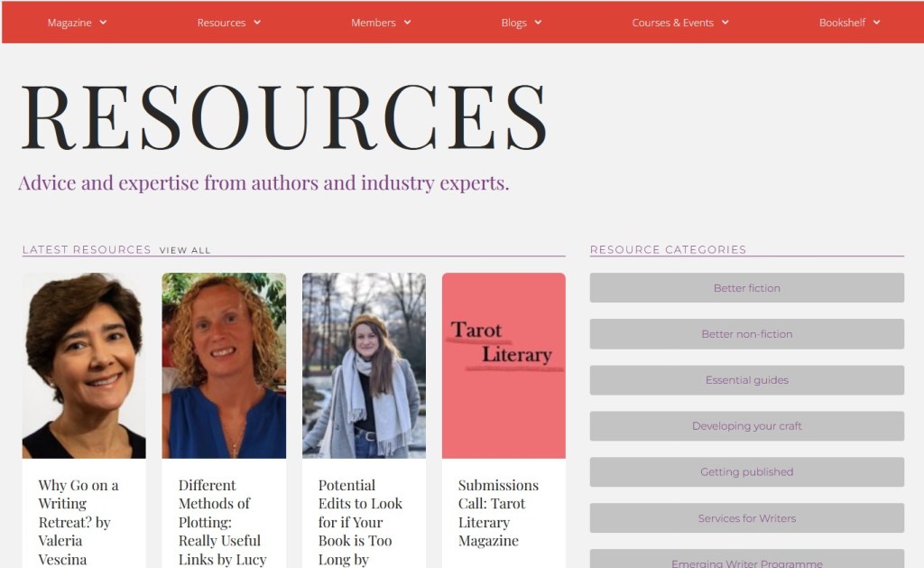Read Potential Edits to Look for article
Image resolution: width=924 pixels, height=568 pixels.
point(360,522)
